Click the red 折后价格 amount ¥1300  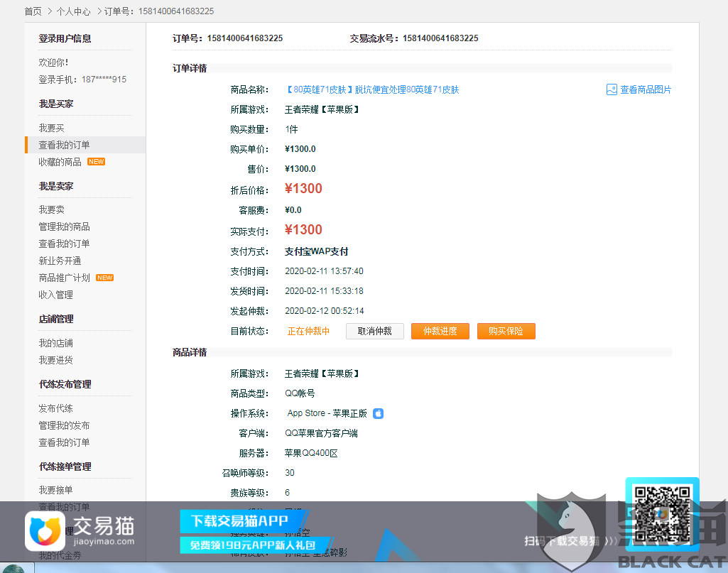[304, 189]
